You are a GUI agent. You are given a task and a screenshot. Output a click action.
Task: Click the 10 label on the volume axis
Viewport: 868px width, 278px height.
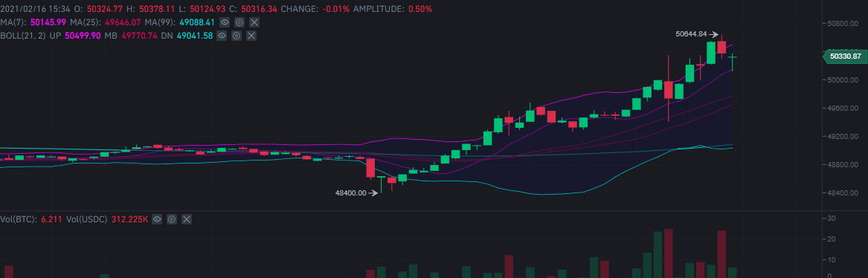click(831, 259)
